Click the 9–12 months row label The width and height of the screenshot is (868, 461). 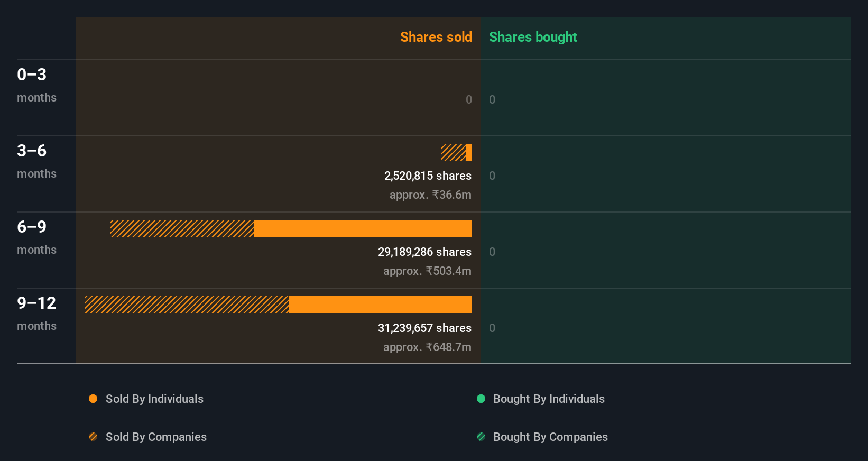pyautogui.click(x=36, y=314)
